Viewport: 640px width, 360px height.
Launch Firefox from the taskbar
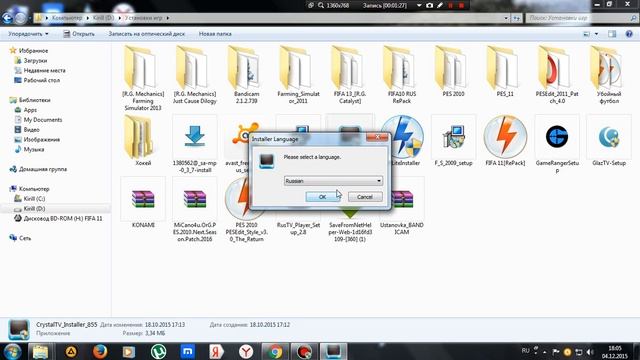[x=100, y=351]
